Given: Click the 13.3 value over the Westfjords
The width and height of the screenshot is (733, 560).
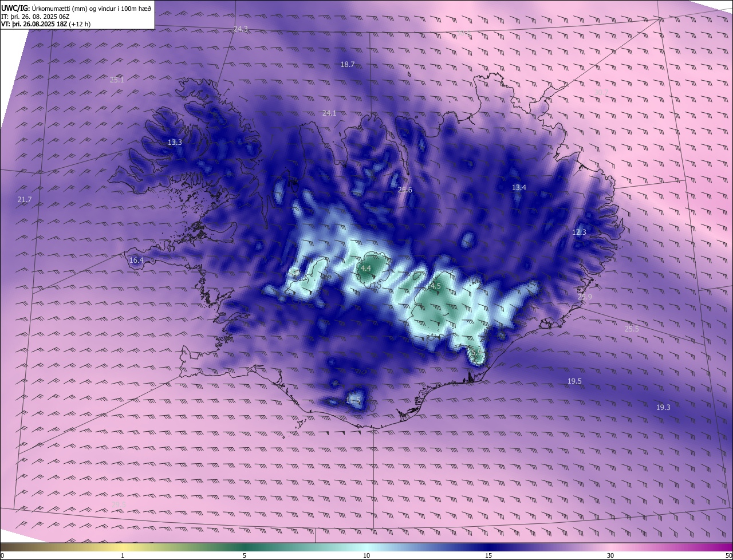Looking at the screenshot, I should click(175, 143).
